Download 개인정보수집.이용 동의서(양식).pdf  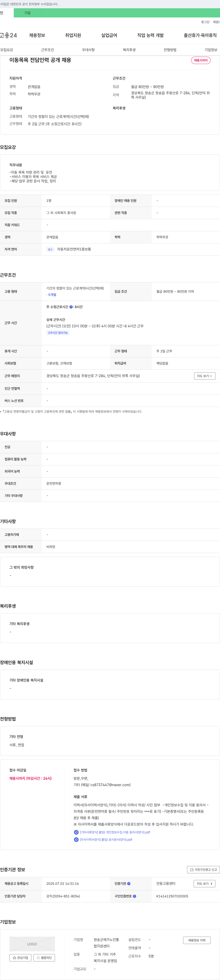[115, 832]
